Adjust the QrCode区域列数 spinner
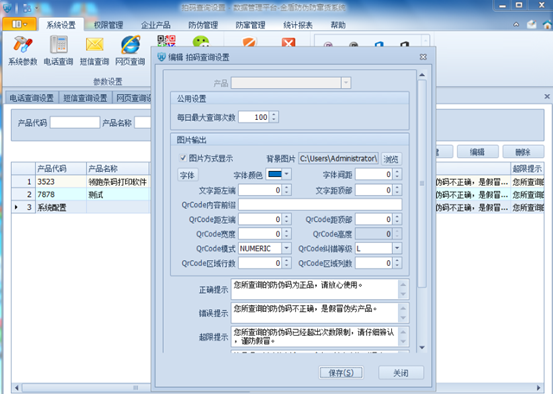 [397, 263]
